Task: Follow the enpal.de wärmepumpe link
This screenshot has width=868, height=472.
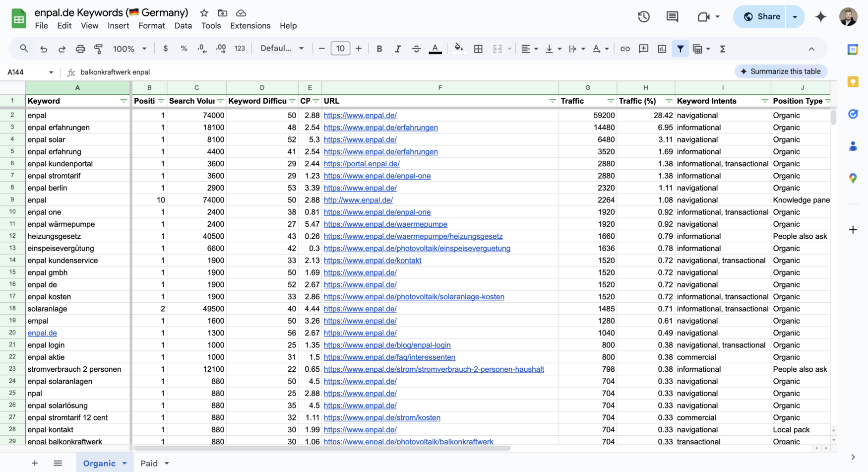Action: (385, 224)
